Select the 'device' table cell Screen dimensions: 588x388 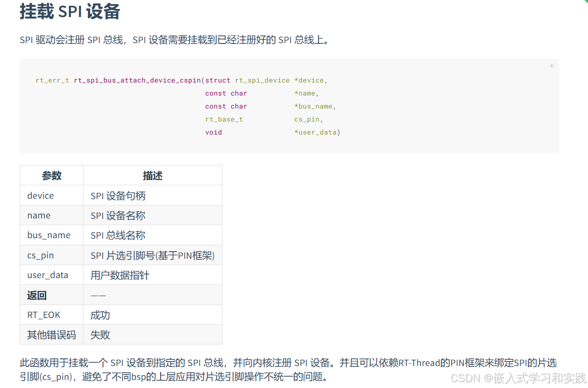tap(52, 196)
